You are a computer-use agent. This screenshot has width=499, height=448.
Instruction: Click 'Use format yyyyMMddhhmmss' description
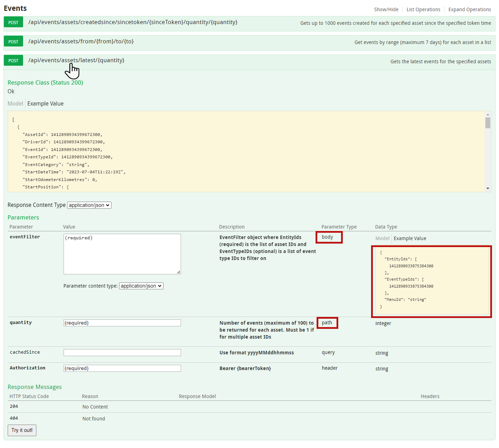coord(256,353)
